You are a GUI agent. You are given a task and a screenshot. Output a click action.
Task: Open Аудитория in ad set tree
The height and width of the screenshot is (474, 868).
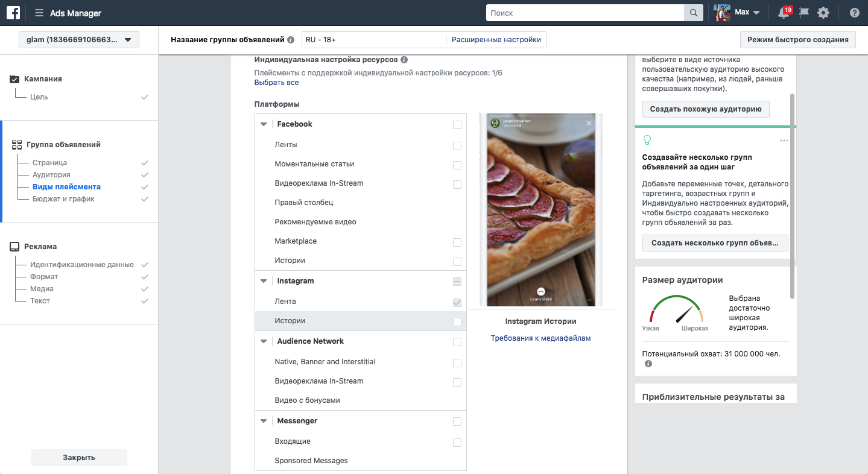pyautogui.click(x=51, y=175)
